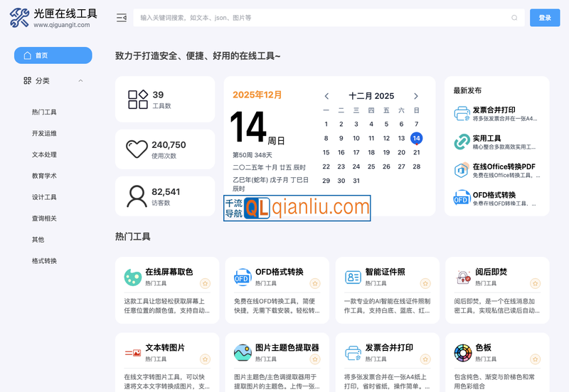Click the 访客数 person icon
The image size is (569, 392).
[137, 196]
